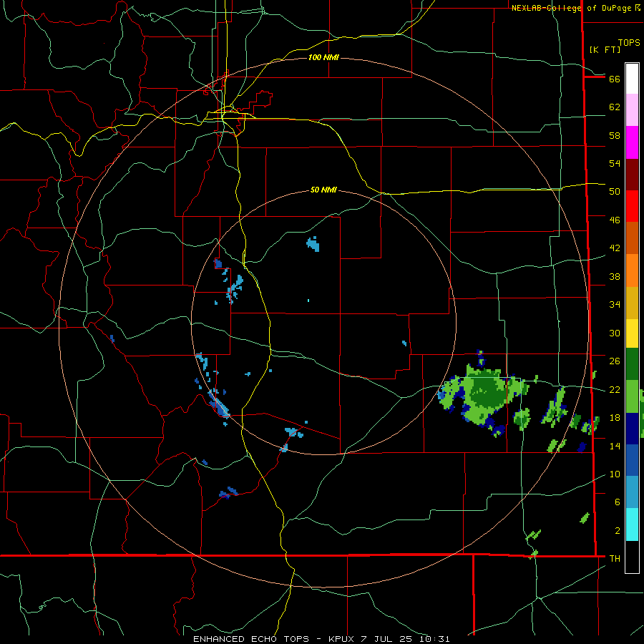Pick the magenta swatch in the legend
644x644 pixels.
[632, 142]
